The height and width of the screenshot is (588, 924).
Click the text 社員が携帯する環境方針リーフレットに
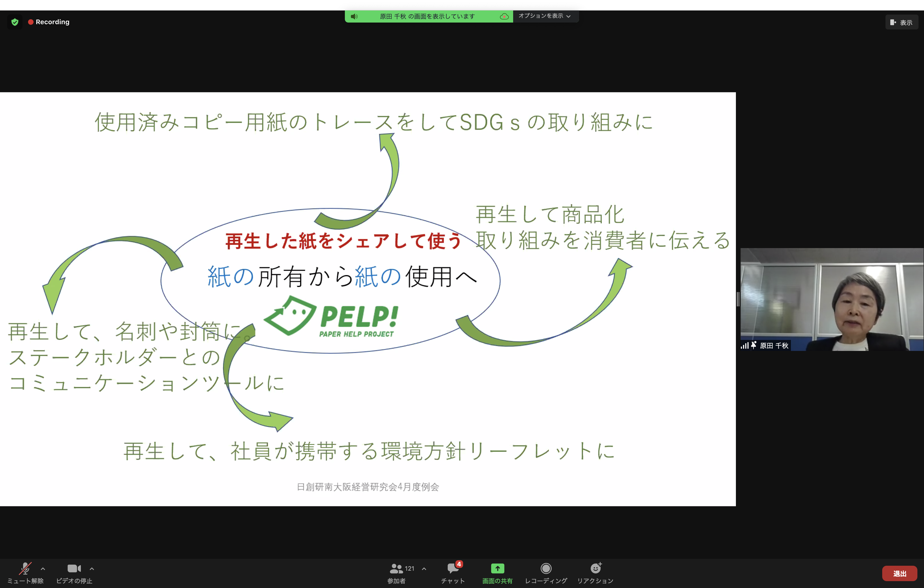423,451
